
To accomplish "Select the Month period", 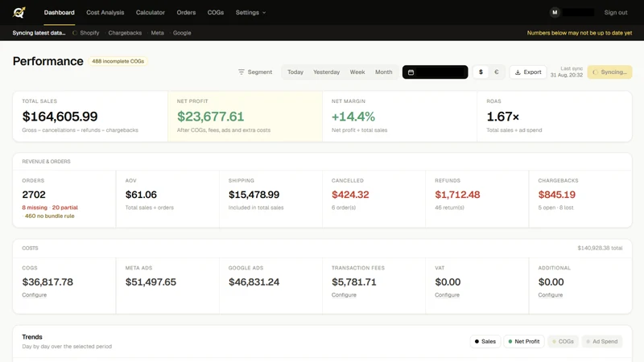I will 384,72.
